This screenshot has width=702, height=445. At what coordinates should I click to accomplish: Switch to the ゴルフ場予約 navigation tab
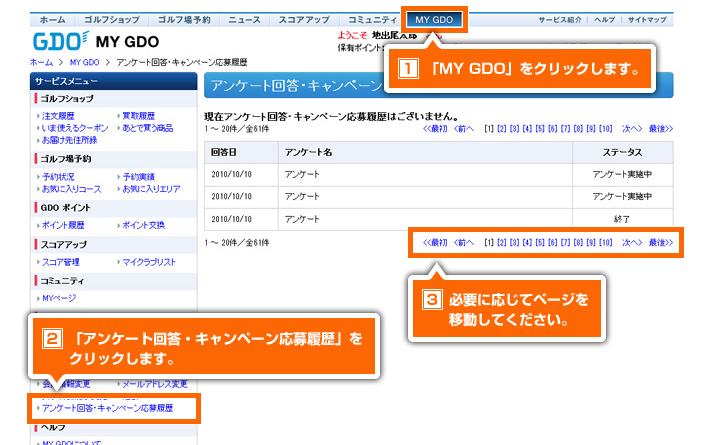point(184,20)
